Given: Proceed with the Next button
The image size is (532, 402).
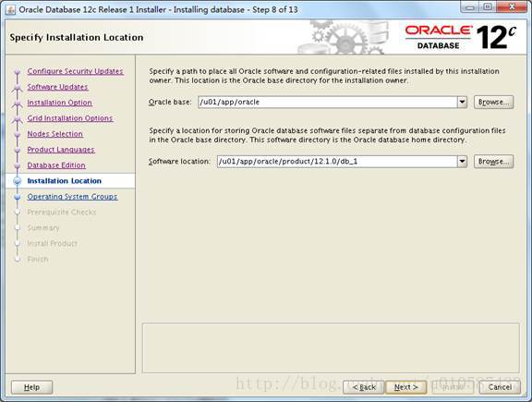Looking at the screenshot, I should (405, 387).
